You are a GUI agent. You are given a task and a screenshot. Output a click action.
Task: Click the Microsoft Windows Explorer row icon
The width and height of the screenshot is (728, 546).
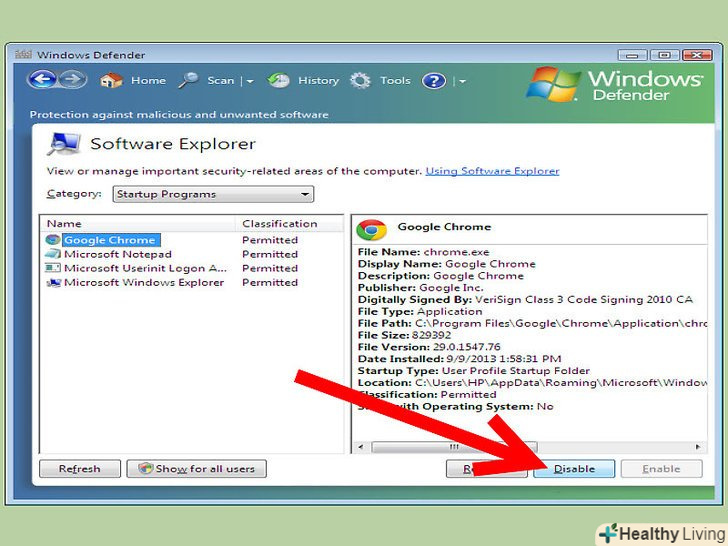pyautogui.click(x=53, y=282)
